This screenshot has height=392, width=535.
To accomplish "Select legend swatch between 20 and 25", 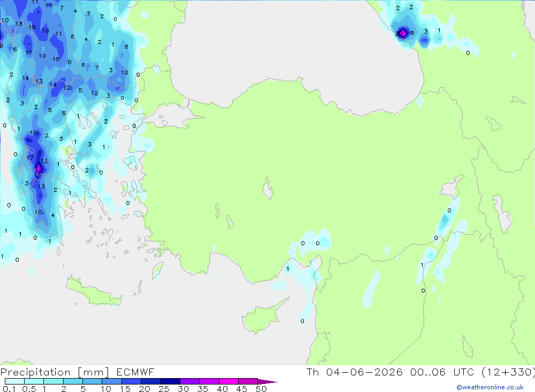I will pos(150,381).
